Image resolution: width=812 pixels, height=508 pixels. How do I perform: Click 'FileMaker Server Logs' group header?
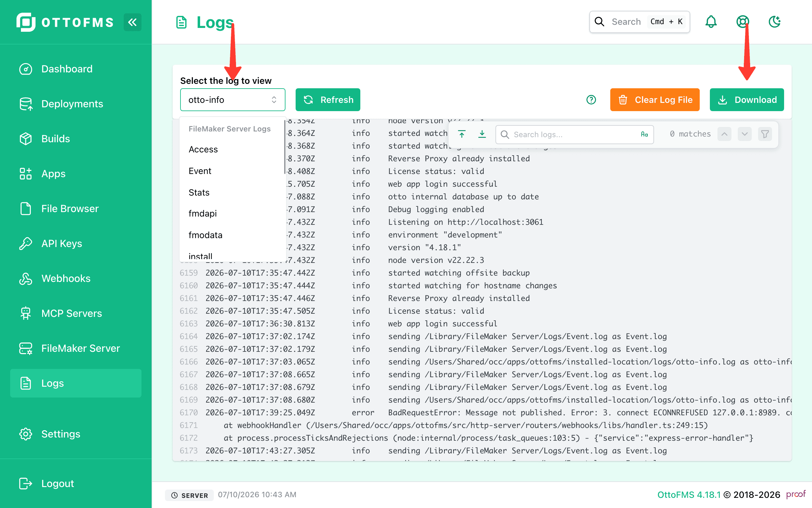230,129
